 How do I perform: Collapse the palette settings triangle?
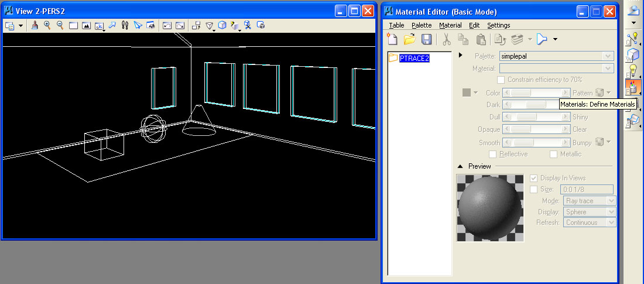[460, 55]
